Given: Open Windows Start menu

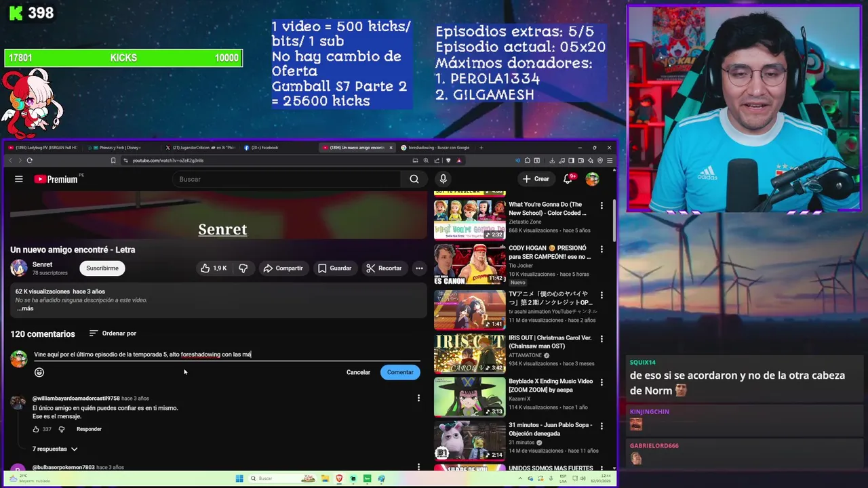Looking at the screenshot, I should click(239, 479).
